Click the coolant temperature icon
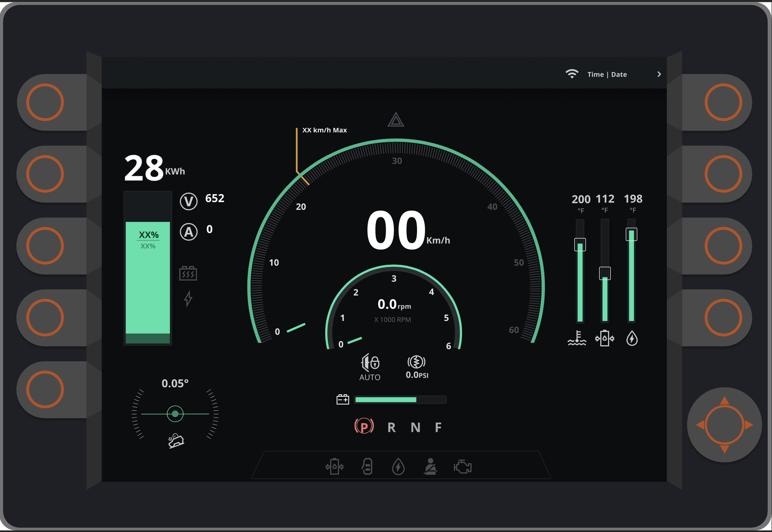772x532 pixels. pyautogui.click(x=577, y=338)
